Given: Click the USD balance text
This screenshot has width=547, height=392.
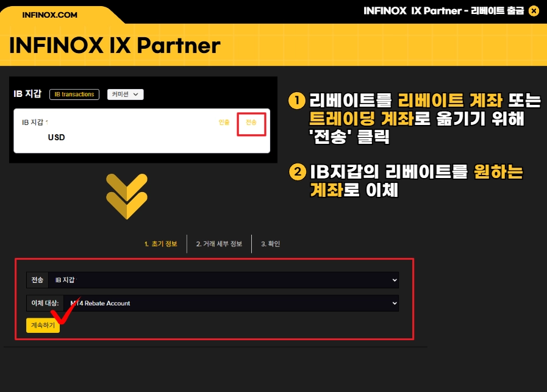Looking at the screenshot, I should click(x=56, y=137).
